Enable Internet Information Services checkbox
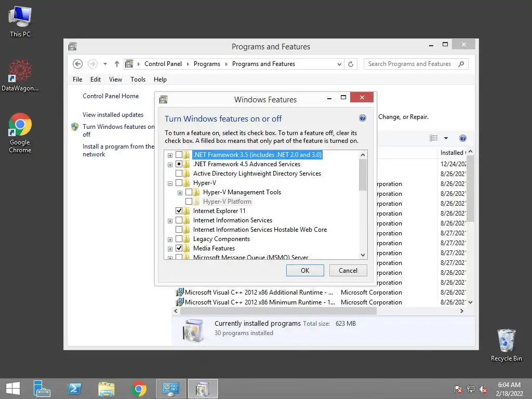 click(179, 220)
